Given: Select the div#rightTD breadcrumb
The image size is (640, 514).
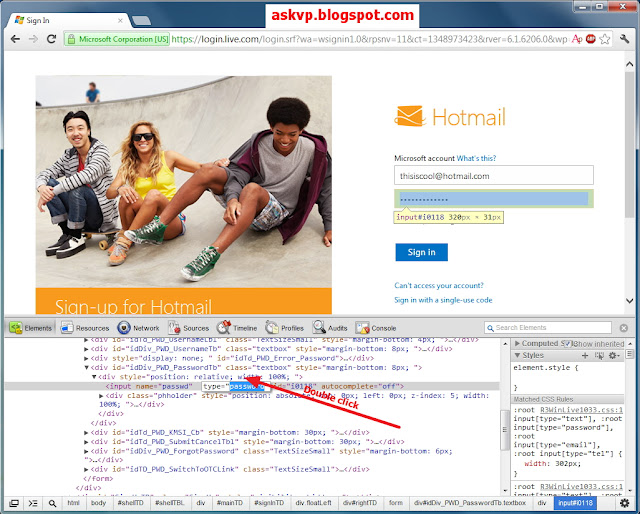Looking at the screenshot, I should (x=360, y=503).
